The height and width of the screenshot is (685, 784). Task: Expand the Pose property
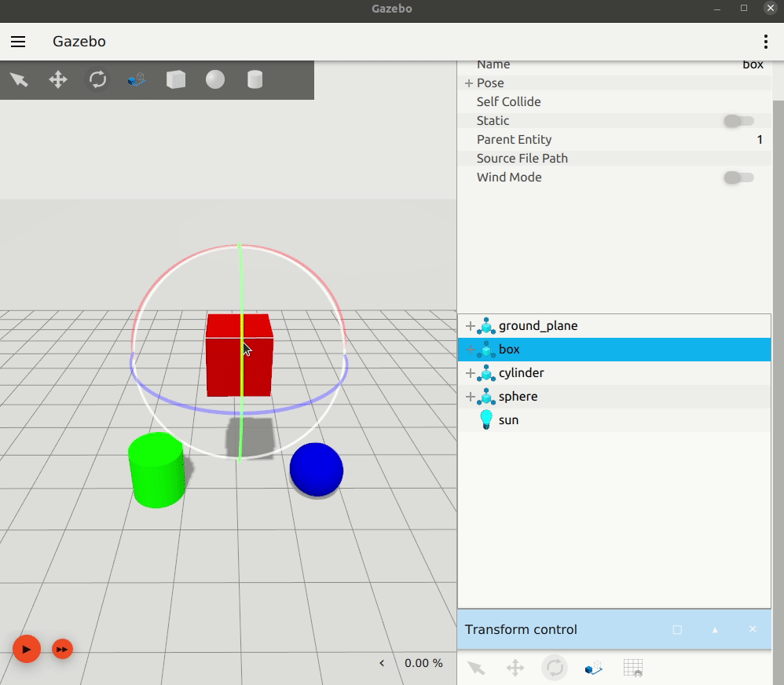[x=468, y=83]
